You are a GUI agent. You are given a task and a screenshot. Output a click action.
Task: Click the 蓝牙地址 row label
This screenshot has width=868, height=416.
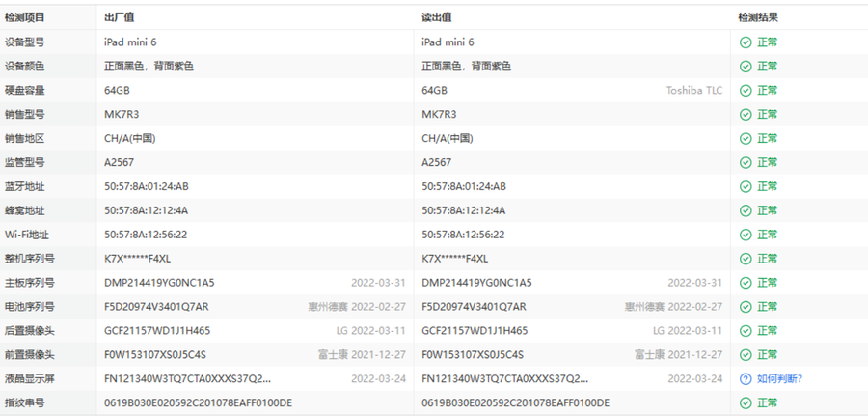pos(25,186)
